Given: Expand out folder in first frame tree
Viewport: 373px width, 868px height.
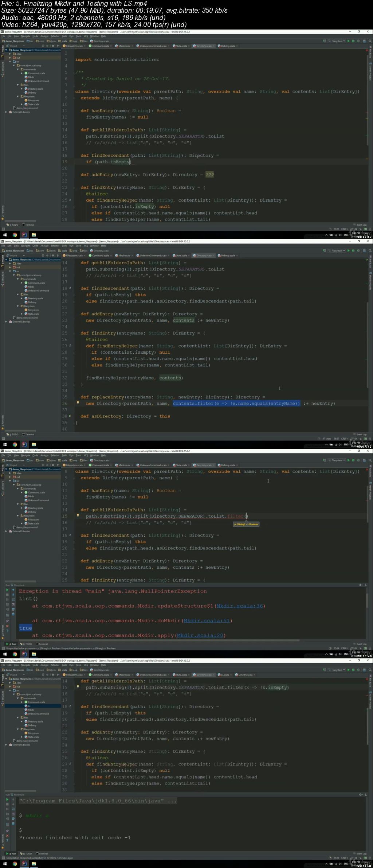Looking at the screenshot, I should [x=10, y=58].
